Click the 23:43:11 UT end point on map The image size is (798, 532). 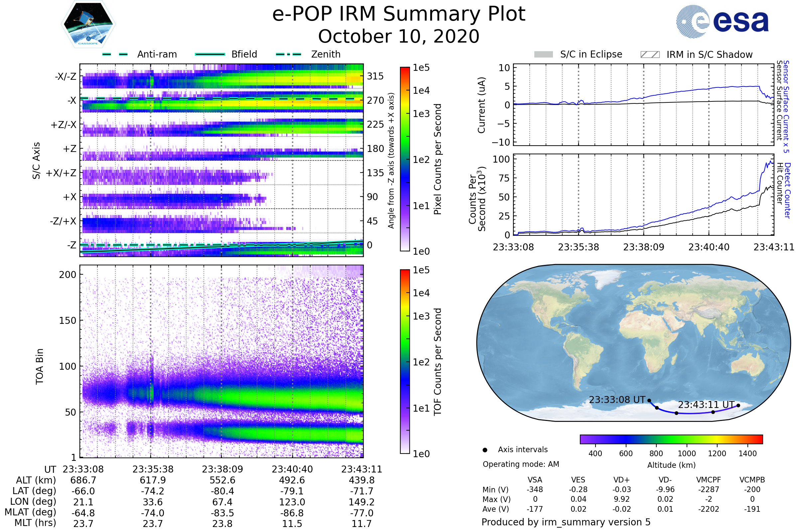pyautogui.click(x=738, y=405)
